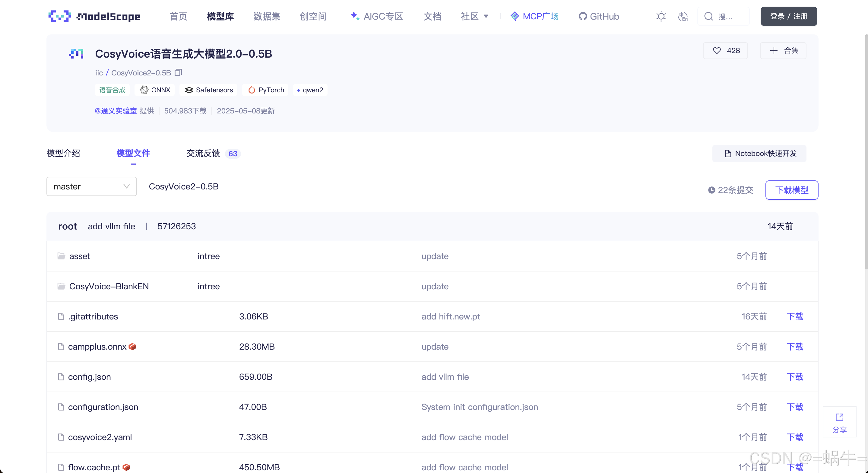Screen dimensions: 868x473
Task: Open the asset folder
Action: click(80, 256)
